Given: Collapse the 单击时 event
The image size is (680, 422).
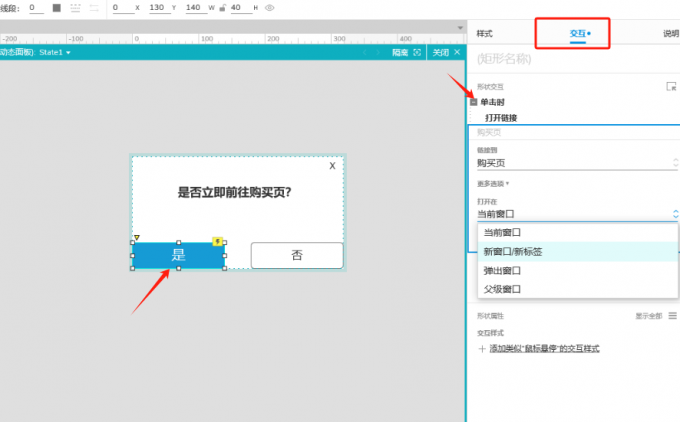Looking at the screenshot, I should (474, 102).
